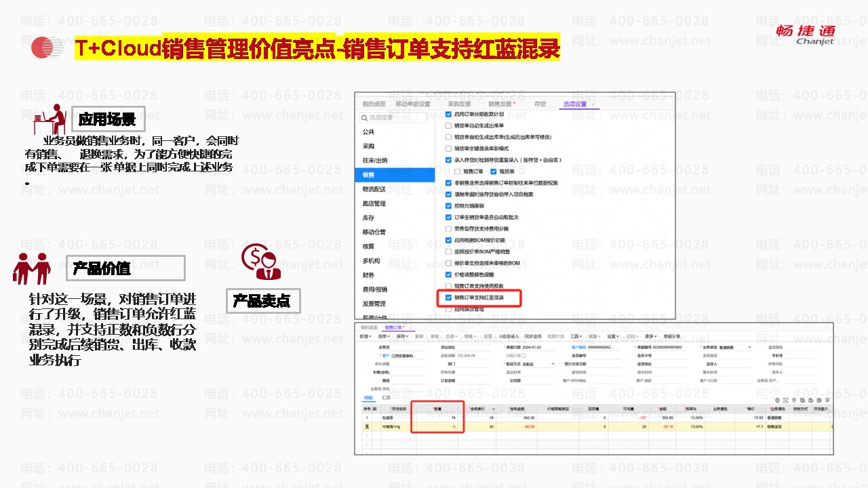Open the 更多 dropdown in order toolbar

651,336
